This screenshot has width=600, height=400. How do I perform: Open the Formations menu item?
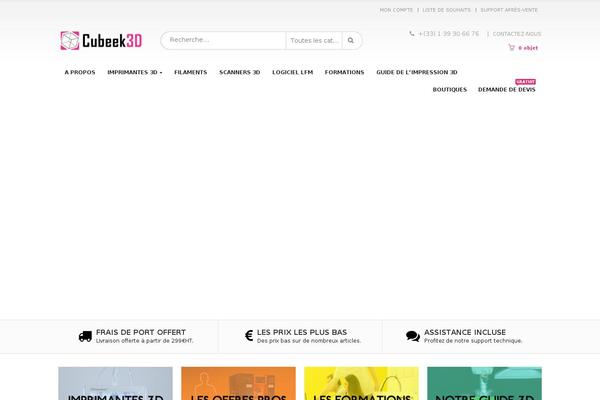point(344,72)
